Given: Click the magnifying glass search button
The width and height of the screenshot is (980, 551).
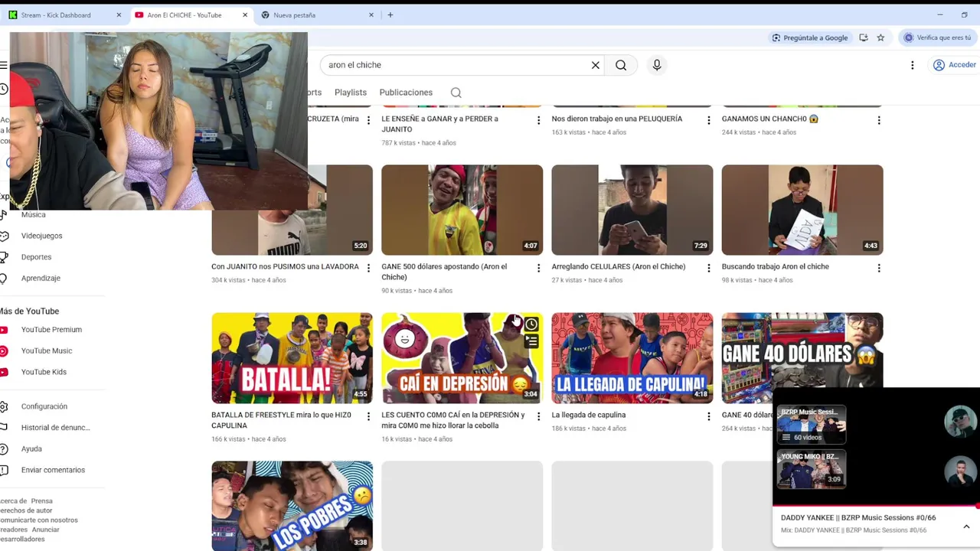Looking at the screenshot, I should [621, 65].
